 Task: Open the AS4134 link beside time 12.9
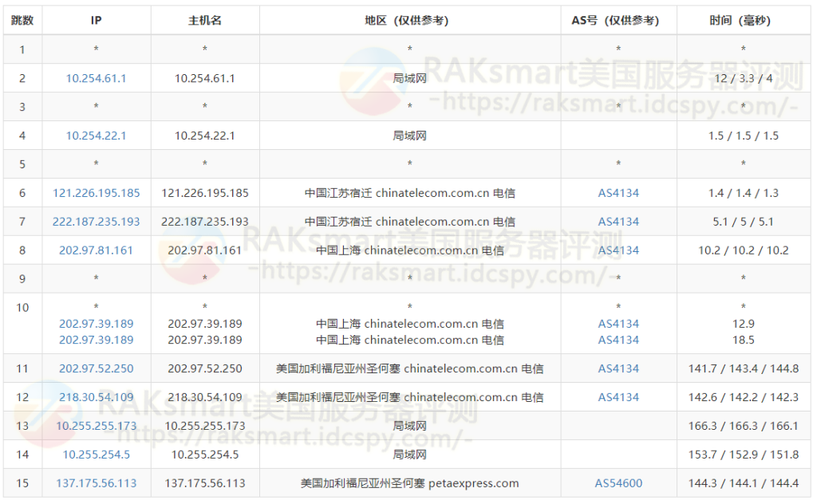(x=618, y=323)
